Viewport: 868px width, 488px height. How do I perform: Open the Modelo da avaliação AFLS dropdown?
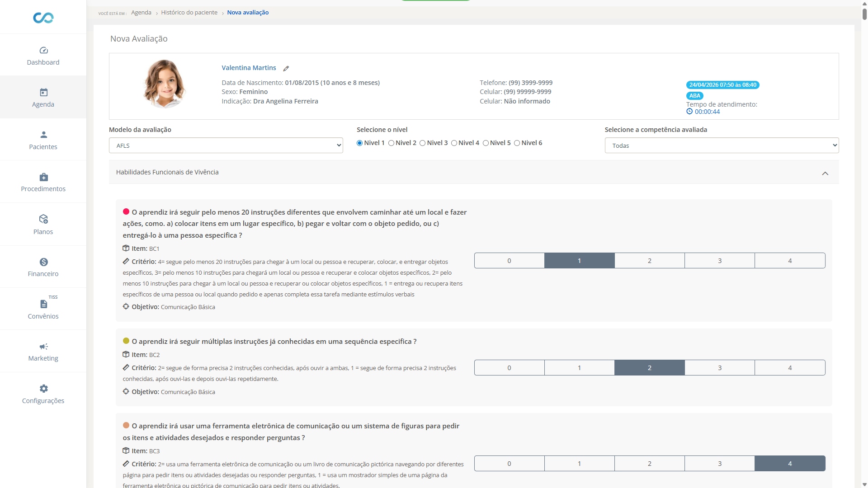[x=226, y=145]
